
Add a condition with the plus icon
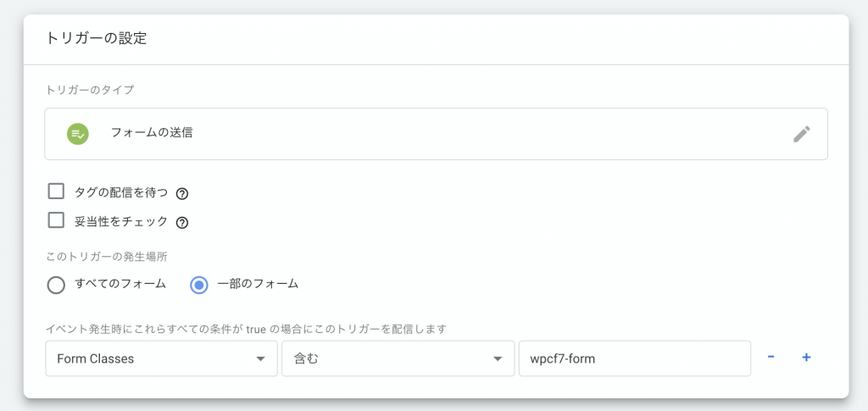[806, 358]
